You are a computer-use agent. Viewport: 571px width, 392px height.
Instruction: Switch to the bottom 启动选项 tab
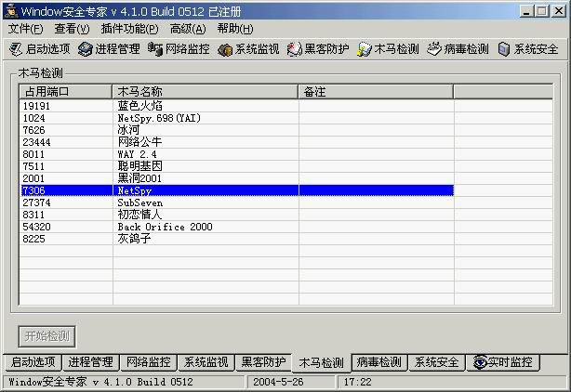pos(33,362)
